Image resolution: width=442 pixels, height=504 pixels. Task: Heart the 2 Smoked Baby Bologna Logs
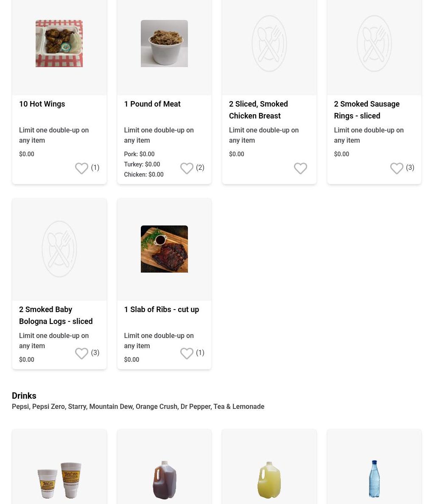81,353
